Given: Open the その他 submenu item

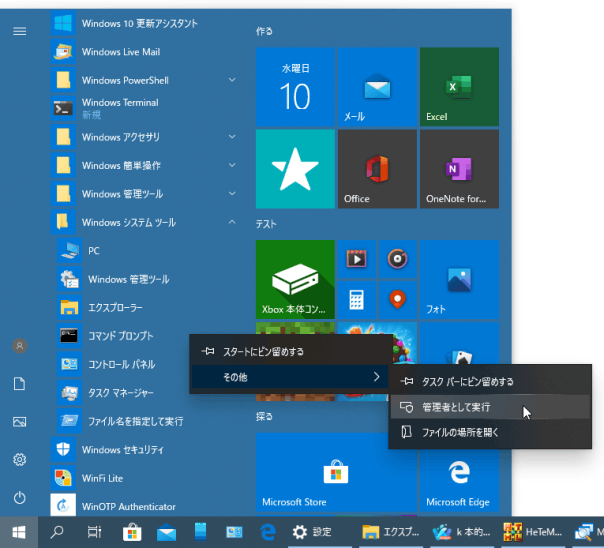Looking at the screenshot, I should point(292,377).
